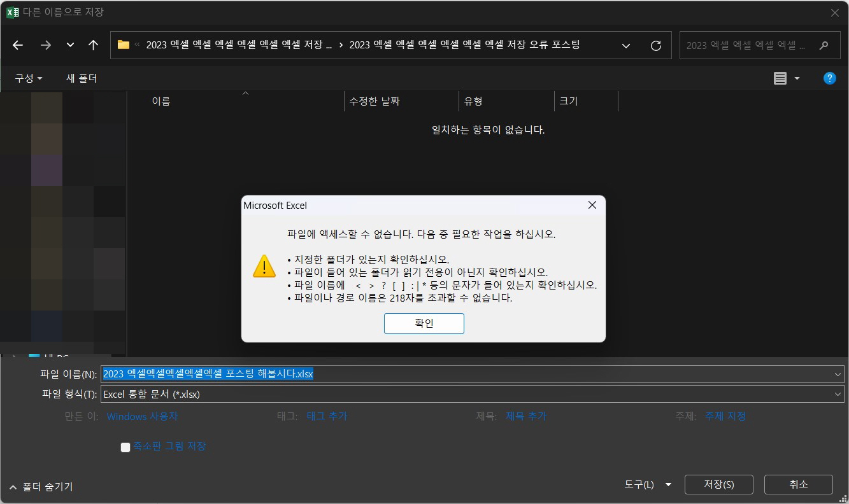Open the 도구(L) tools dropdown
The image size is (849, 504).
pos(646,484)
